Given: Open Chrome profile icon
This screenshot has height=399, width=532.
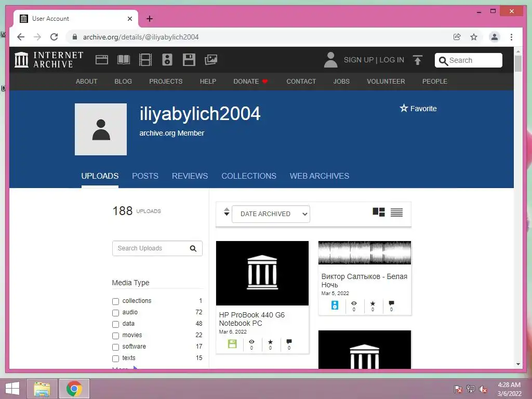Looking at the screenshot, I should [495, 37].
